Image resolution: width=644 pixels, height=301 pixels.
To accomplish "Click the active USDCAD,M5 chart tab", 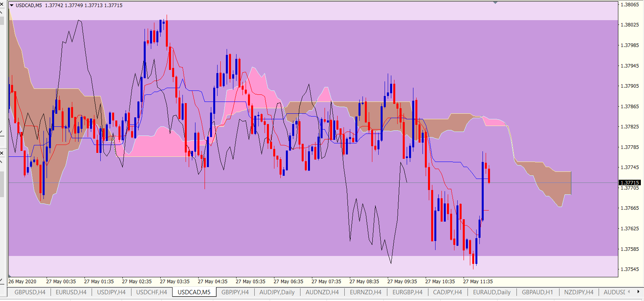I will 194,292.
